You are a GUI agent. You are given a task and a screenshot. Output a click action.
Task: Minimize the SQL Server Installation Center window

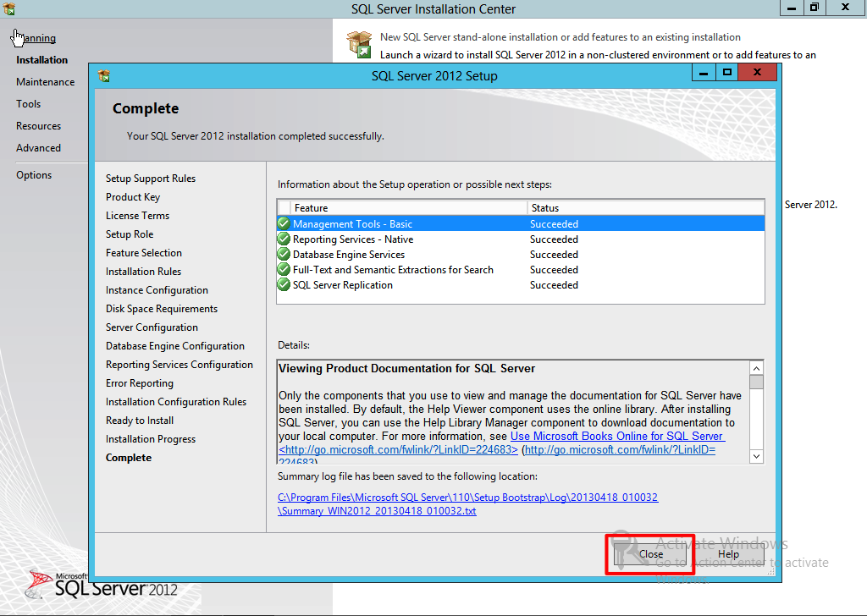(792, 8)
